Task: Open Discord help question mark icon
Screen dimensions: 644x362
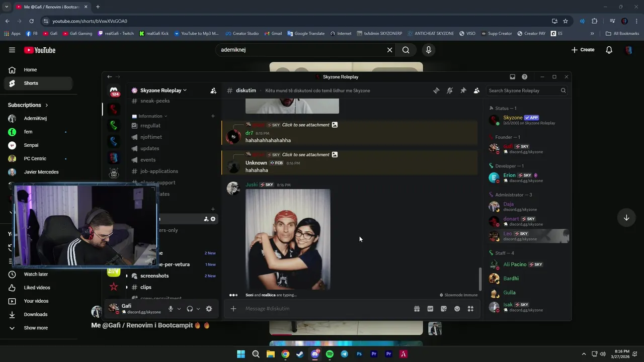Action: (x=524, y=77)
